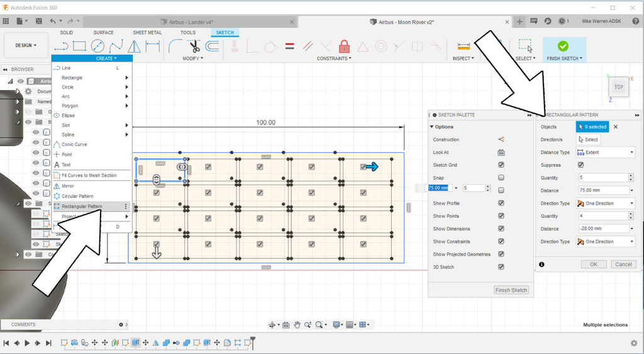The image size is (644, 354).
Task: Choose Circular Pattern from Create menu
Action: click(77, 196)
